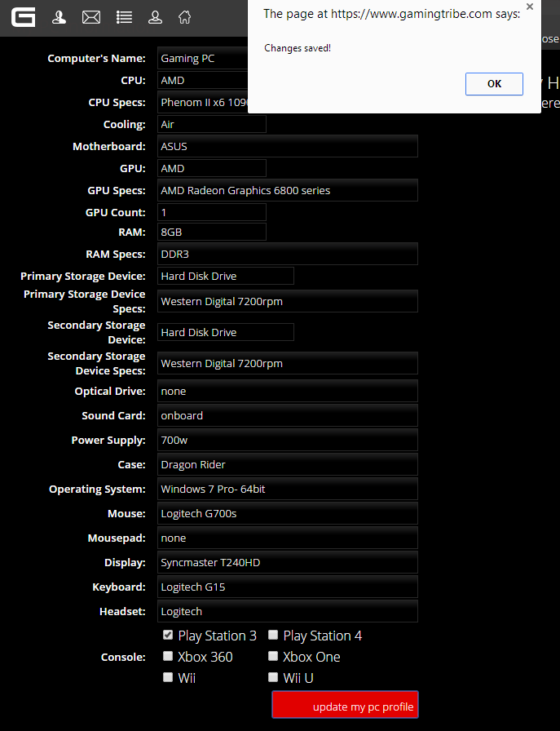Select the Play Station 3 label text

point(217,636)
